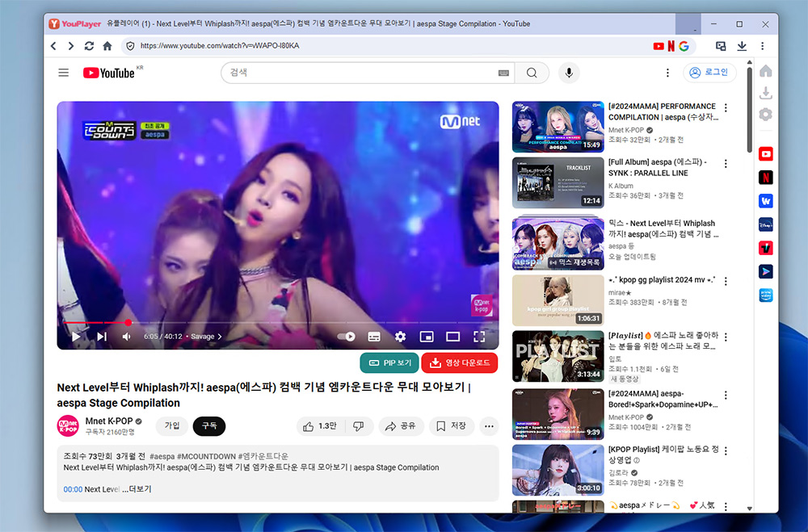Open options menu for kpop gg playlist 2024

pos(726,281)
